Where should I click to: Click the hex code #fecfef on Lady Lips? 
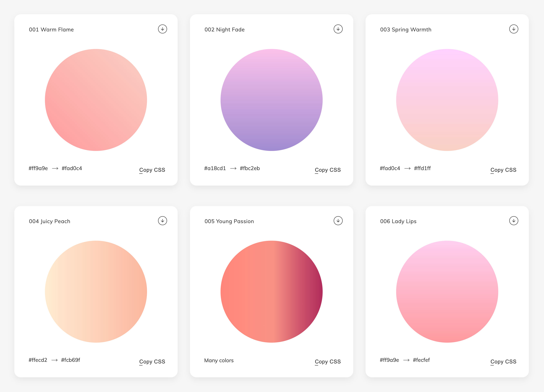(421, 360)
